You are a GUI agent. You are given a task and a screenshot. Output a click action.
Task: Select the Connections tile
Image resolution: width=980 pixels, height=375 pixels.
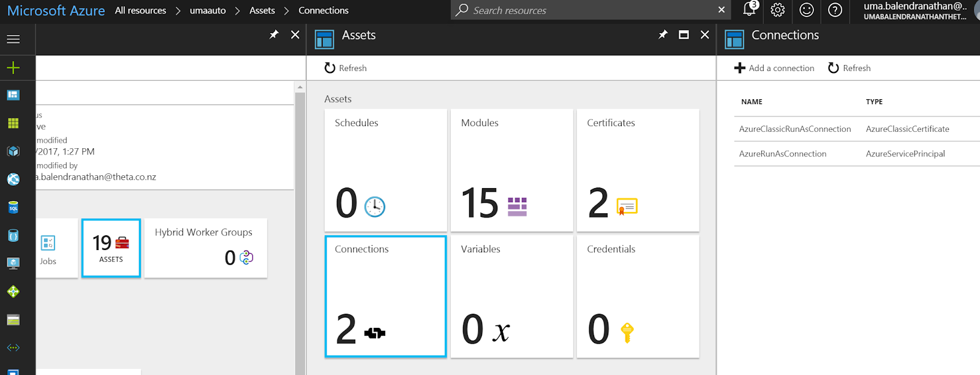[386, 297]
